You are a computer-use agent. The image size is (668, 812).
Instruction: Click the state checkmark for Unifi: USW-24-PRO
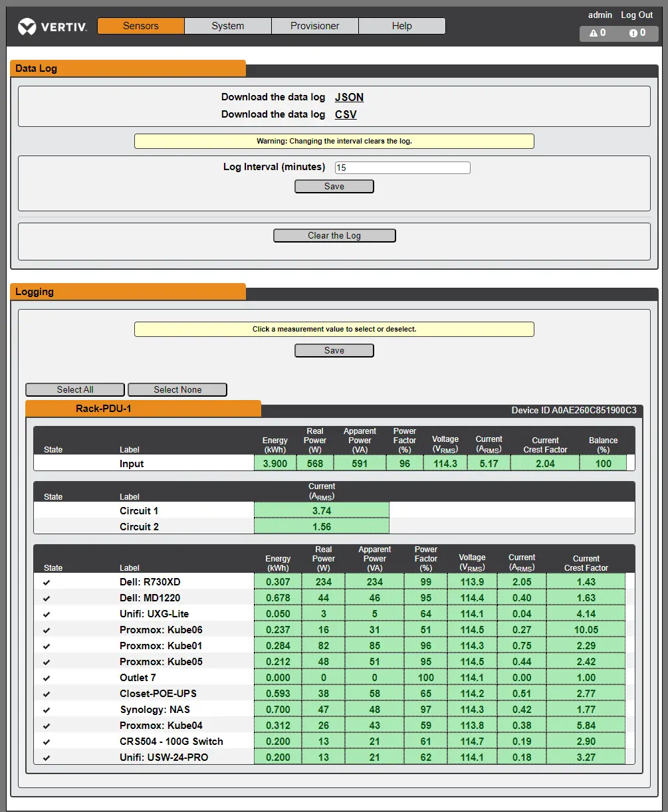click(47, 758)
